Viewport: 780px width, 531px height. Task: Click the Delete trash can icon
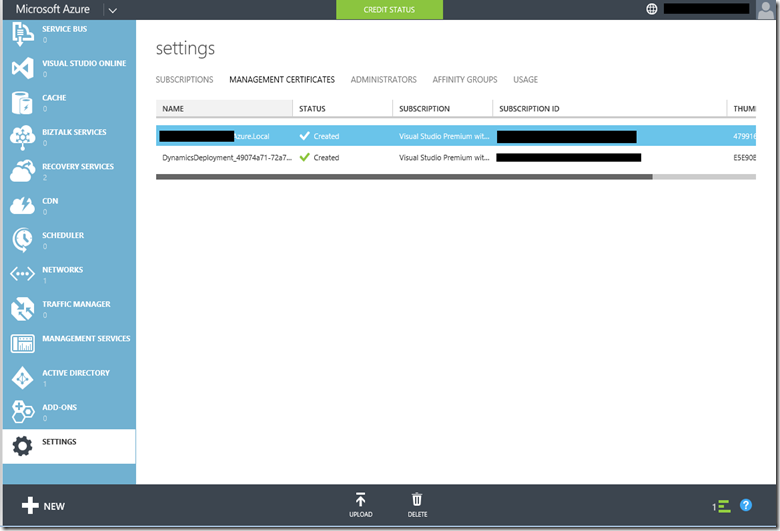coord(417,499)
